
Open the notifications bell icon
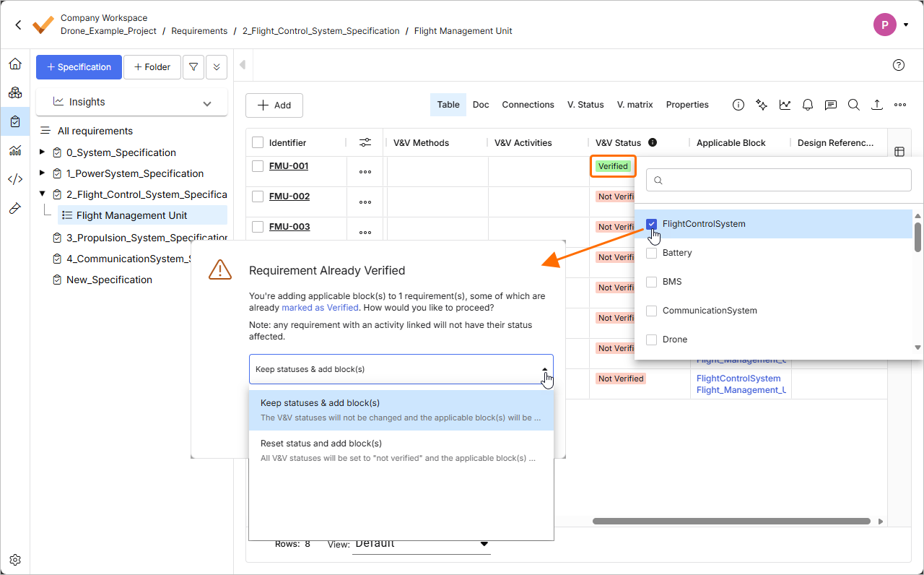[x=808, y=105]
